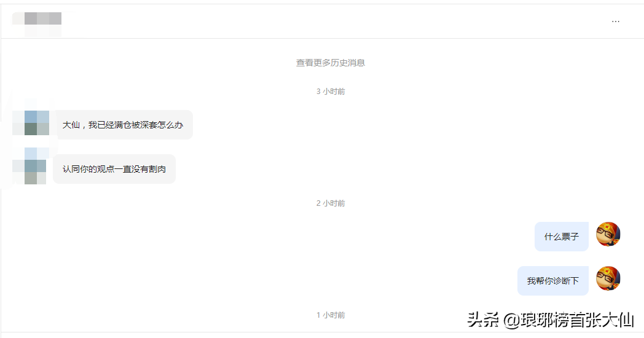Open cartoon avatar next to 什么票子

[608, 234]
